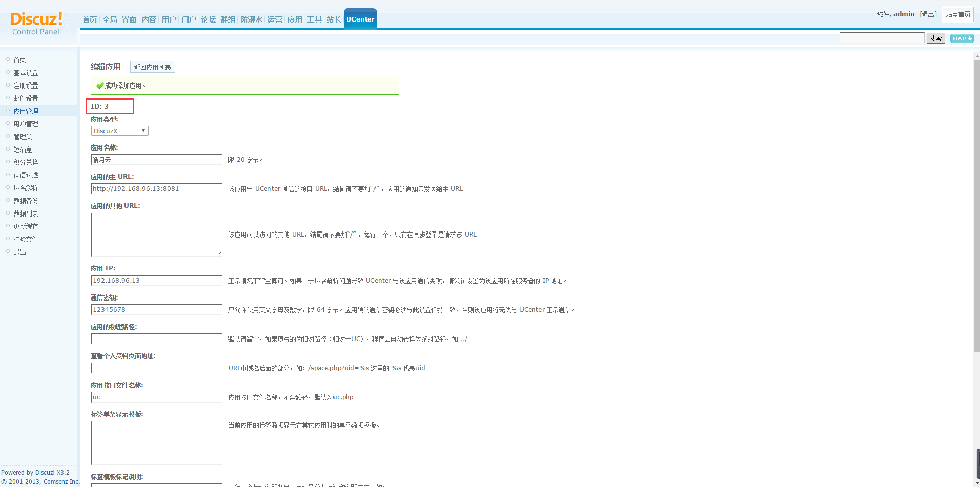This screenshot has height=487, width=980.
Task: Click 返回应用列表 button
Action: click(152, 67)
